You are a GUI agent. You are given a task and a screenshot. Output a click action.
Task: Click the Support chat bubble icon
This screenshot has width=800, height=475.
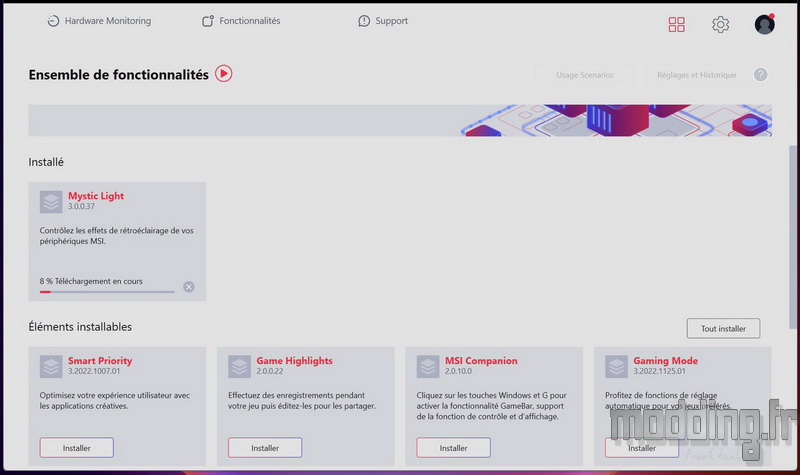tap(364, 21)
